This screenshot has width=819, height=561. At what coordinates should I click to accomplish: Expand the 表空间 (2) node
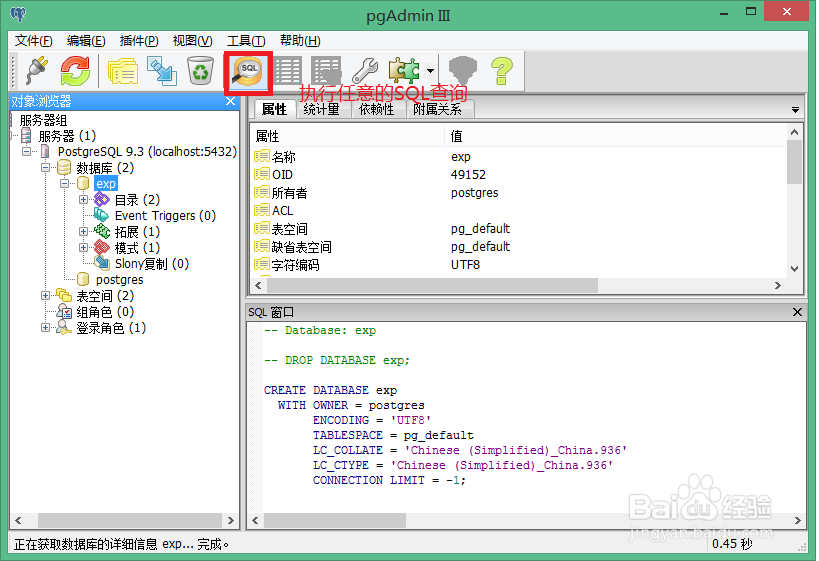pyautogui.click(x=45, y=296)
